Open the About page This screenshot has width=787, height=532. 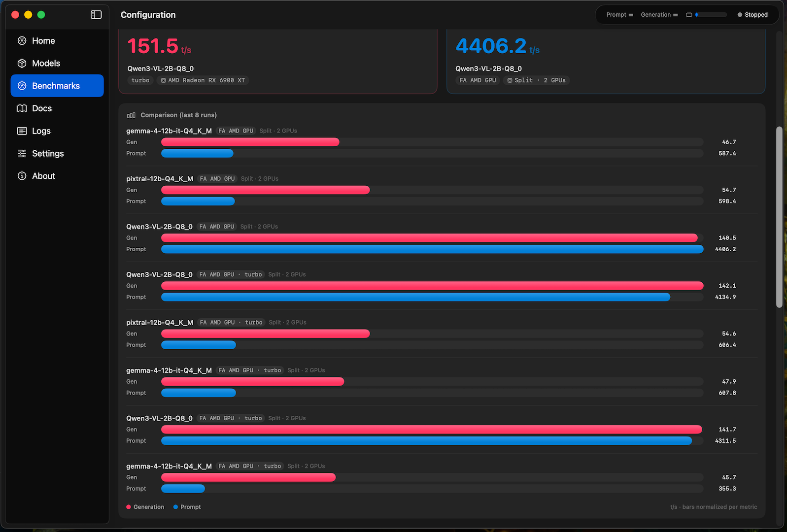point(57,176)
